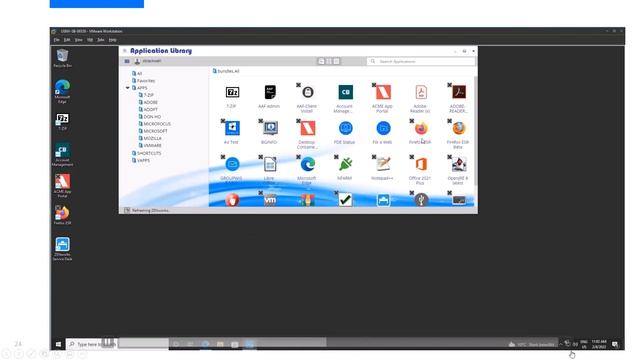
Task: Select the MICROFOCUS subfolder
Action: (x=155, y=124)
